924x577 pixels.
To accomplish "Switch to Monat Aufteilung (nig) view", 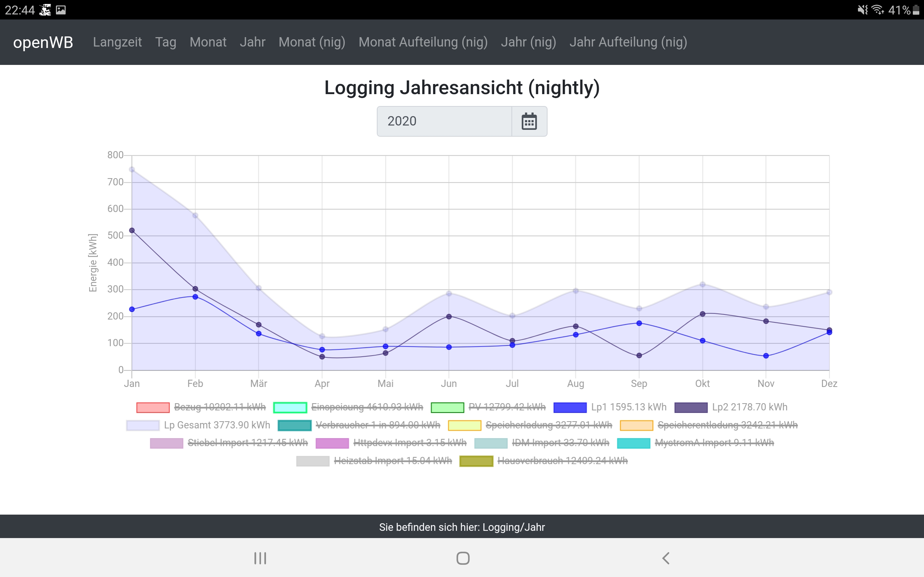I will (x=423, y=42).
